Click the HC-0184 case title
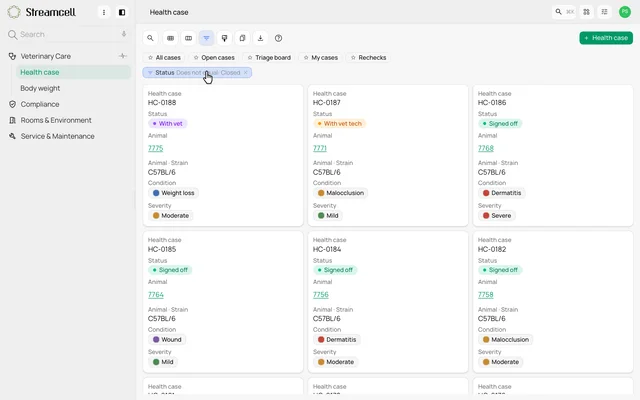This screenshot has height=400, width=640. (x=327, y=249)
